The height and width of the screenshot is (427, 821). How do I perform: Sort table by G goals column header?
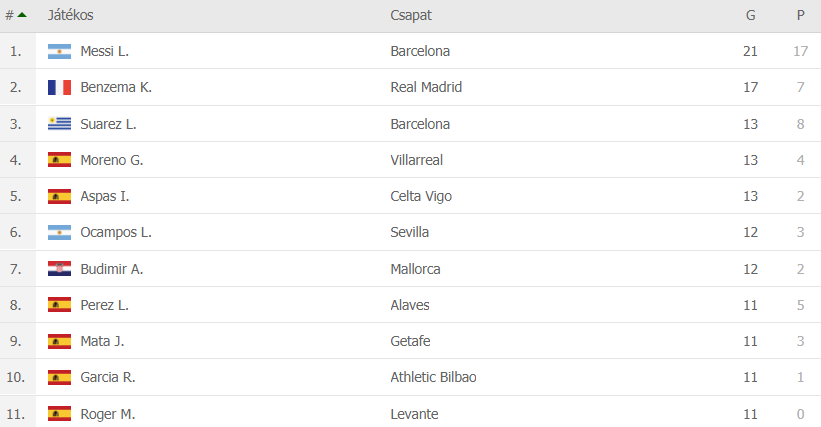(x=750, y=15)
